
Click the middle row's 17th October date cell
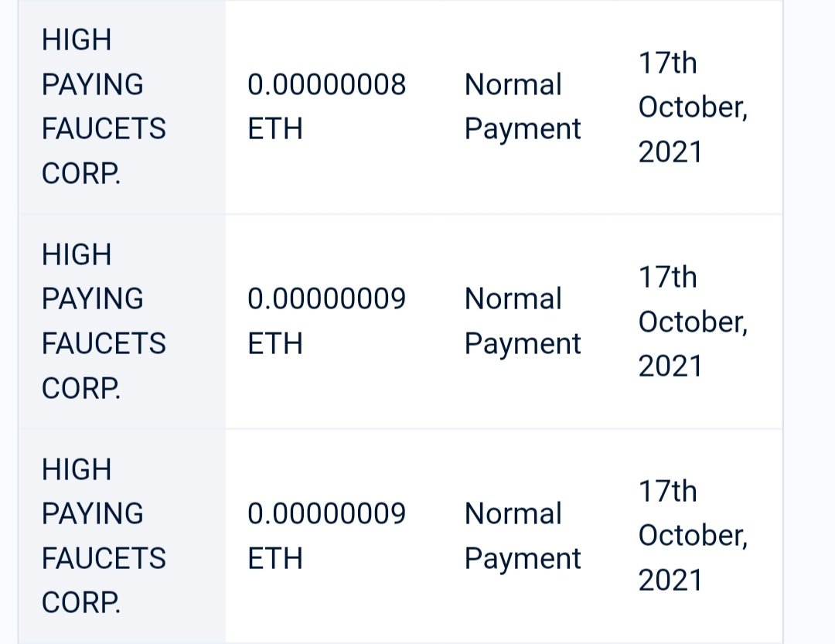point(693,321)
